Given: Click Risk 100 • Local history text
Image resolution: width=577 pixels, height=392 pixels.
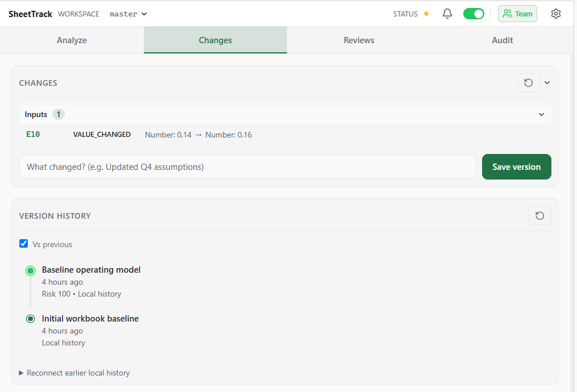Looking at the screenshot, I should coord(81,294).
